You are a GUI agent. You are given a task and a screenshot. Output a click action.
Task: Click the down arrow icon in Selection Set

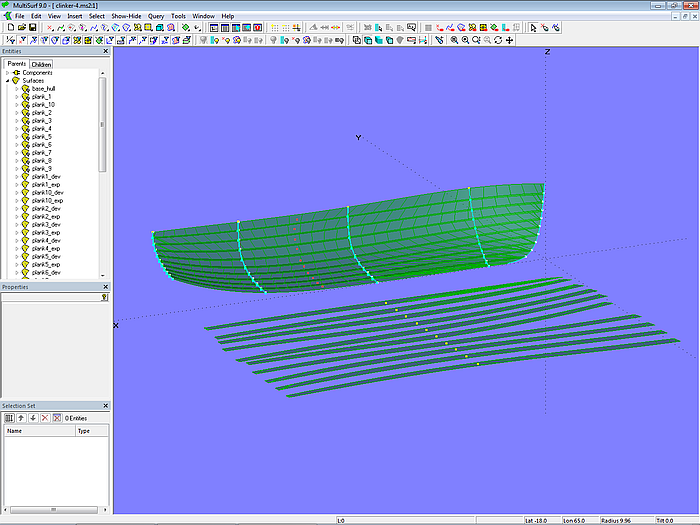[33, 417]
